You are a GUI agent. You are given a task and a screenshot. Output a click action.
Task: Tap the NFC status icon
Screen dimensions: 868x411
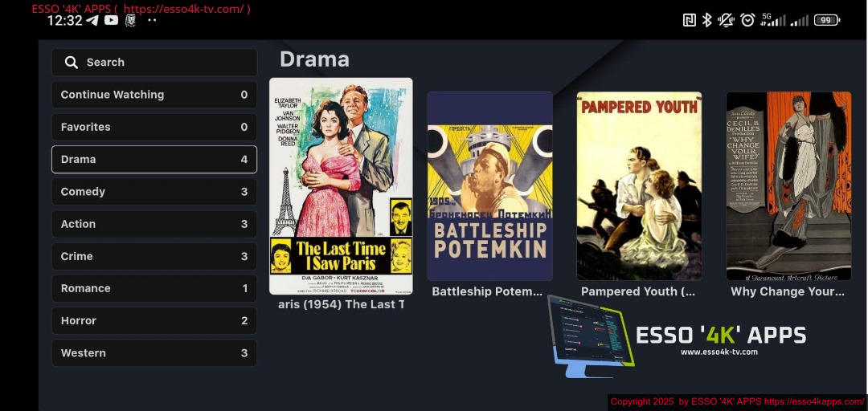pos(690,20)
